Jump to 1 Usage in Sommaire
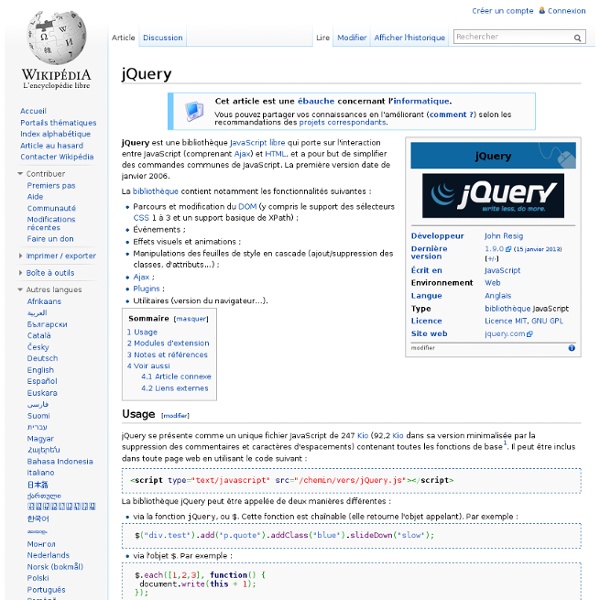The height and width of the screenshot is (600, 600). [142, 332]
